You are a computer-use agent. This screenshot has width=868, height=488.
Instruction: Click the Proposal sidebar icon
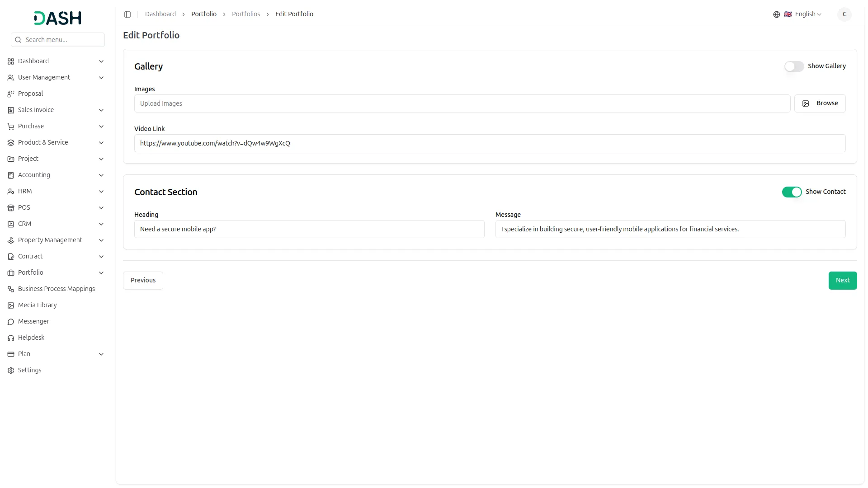[x=11, y=94]
